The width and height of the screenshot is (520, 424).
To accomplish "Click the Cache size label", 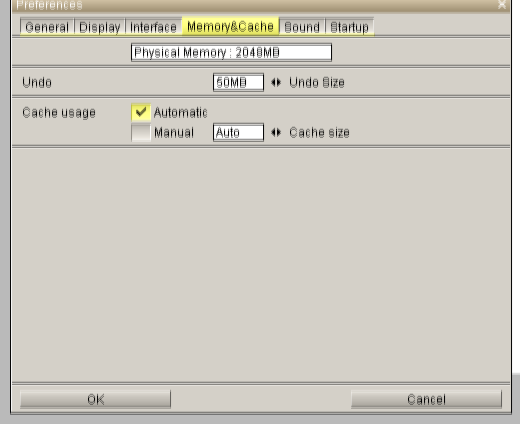I will click(x=319, y=133).
